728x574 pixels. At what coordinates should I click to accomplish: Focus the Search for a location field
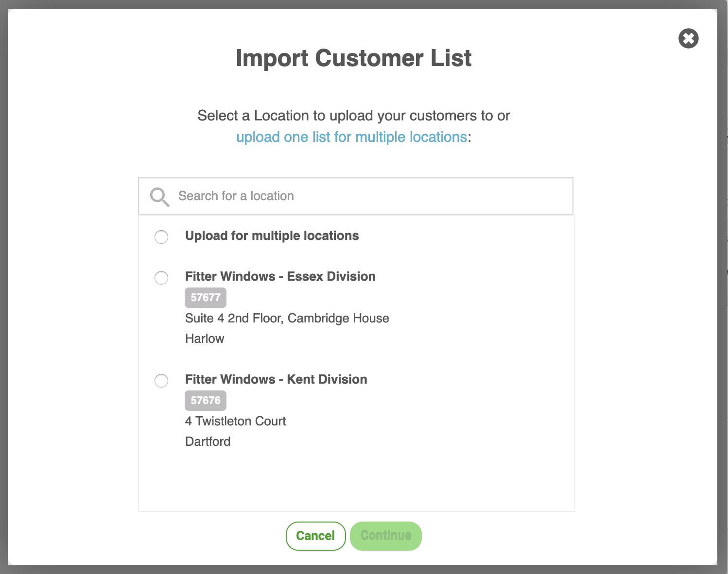point(356,196)
